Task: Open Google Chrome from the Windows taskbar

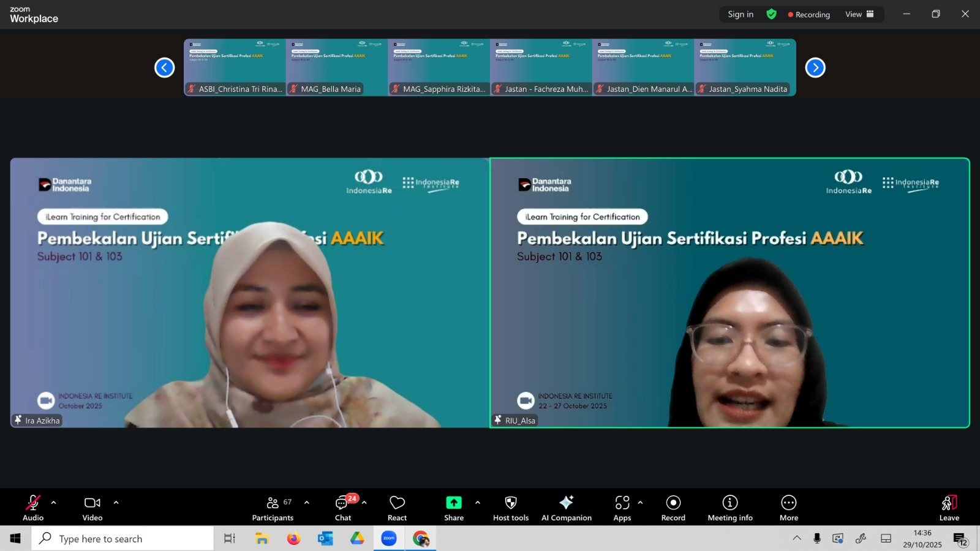Action: click(x=421, y=539)
